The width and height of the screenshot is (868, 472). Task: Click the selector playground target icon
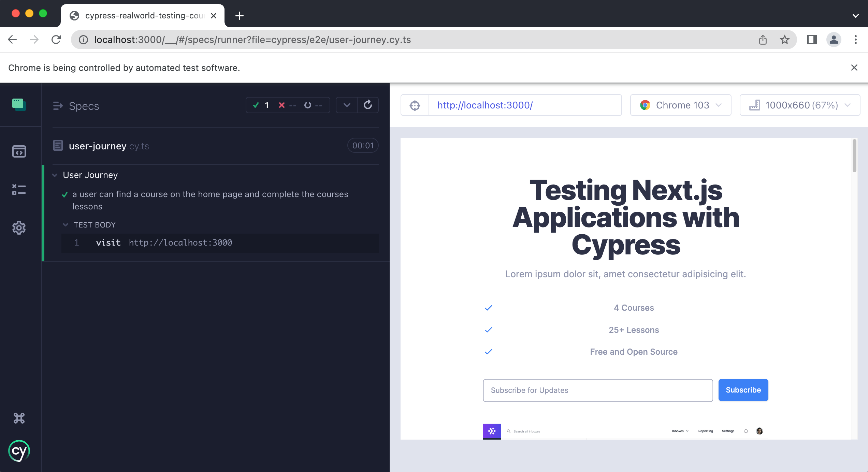pyautogui.click(x=415, y=105)
